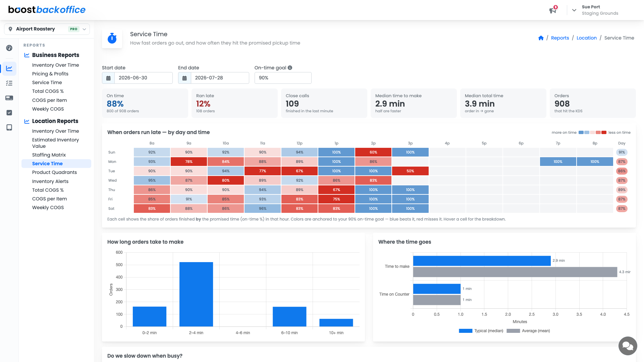Open the announcements megaphone icon
The height and width of the screenshot is (362, 644).
553,10
